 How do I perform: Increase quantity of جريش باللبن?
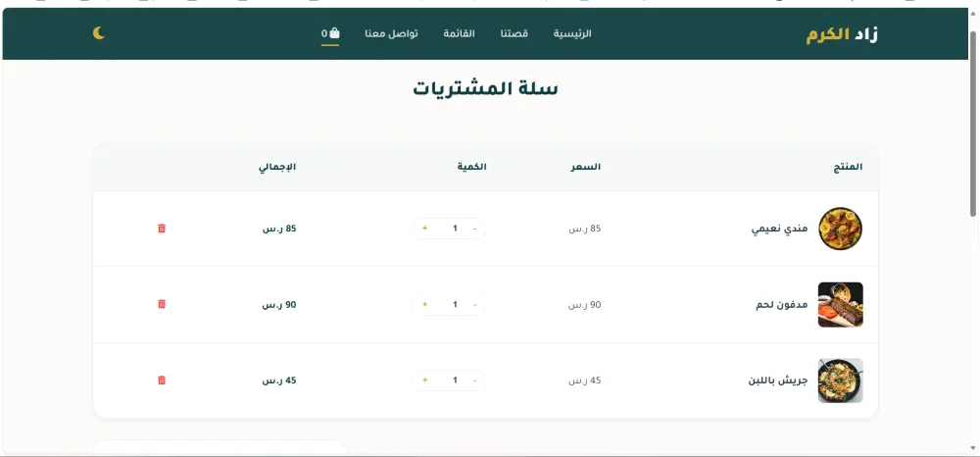click(425, 381)
